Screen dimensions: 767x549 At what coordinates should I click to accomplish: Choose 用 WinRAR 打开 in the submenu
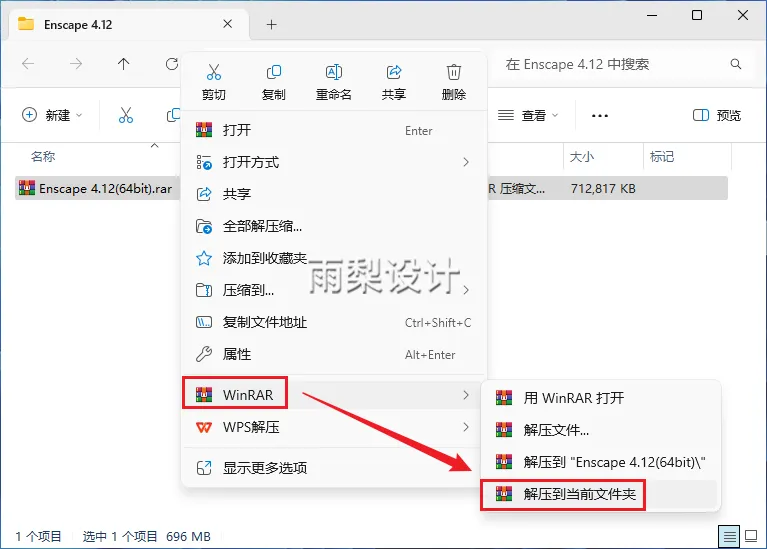601,398
